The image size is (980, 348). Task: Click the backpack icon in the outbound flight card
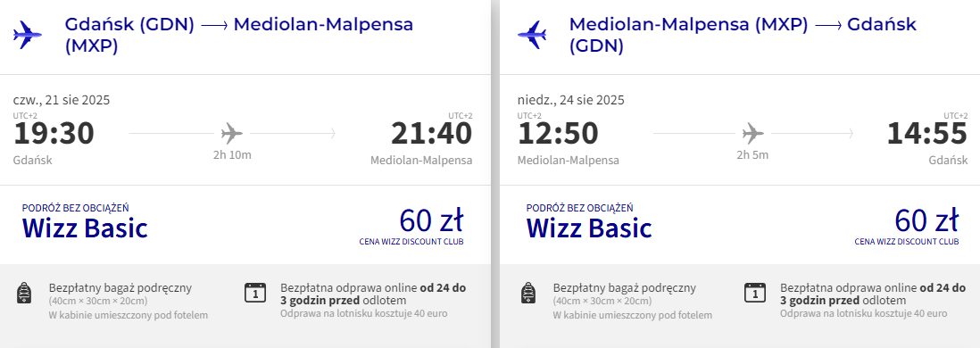click(24, 293)
